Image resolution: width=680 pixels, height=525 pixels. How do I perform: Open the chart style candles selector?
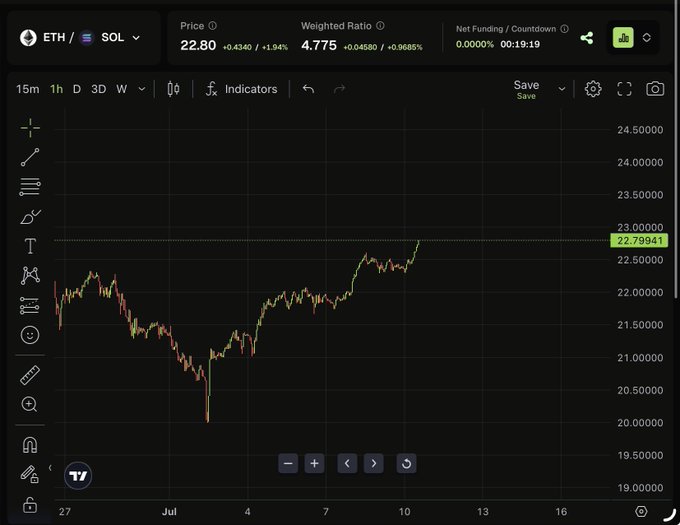click(x=173, y=89)
